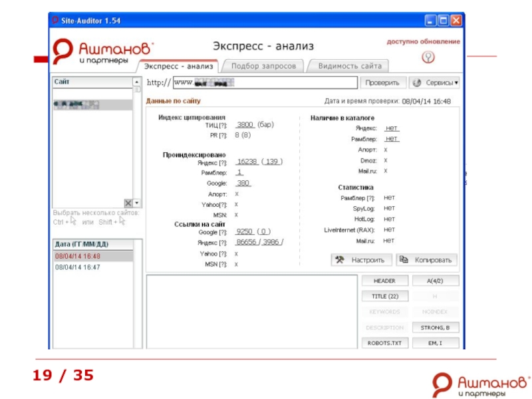The image size is (532, 399).
Task: Select the date entry 08/04/14 16:47
Action: (x=92, y=267)
